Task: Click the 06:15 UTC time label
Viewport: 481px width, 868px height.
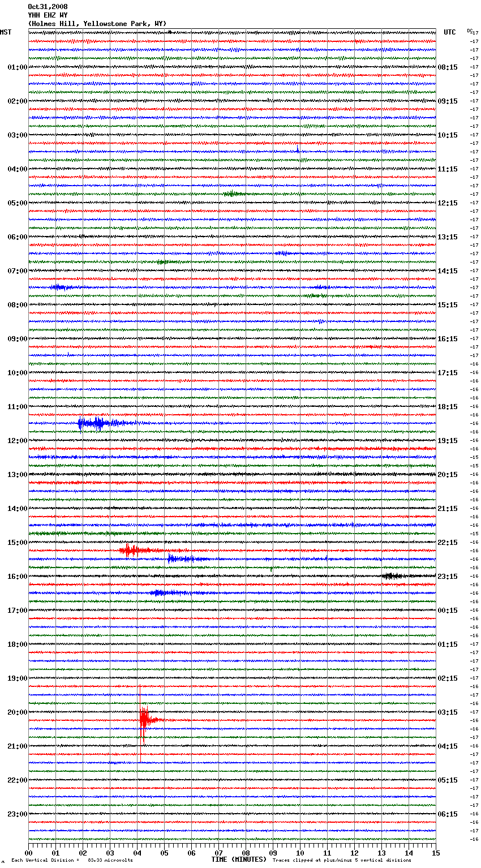Action: pyautogui.click(x=448, y=814)
